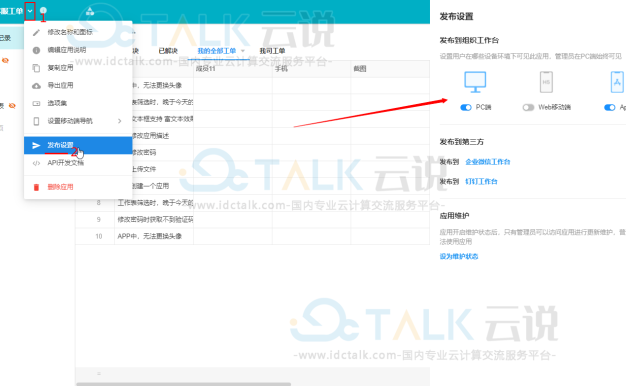Viewport: 626px width, 386px height.
Task: Toggle the PC端 publish switch
Action: pyautogui.click(x=466, y=107)
